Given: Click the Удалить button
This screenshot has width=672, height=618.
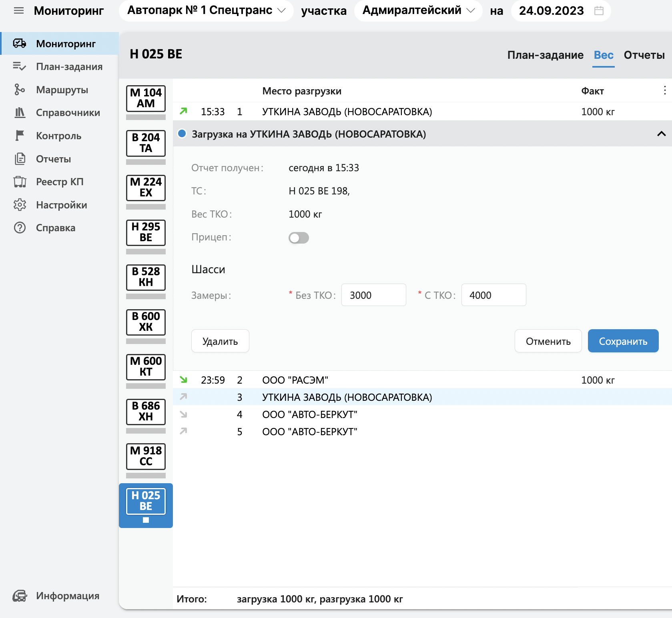Looking at the screenshot, I should click(x=220, y=341).
